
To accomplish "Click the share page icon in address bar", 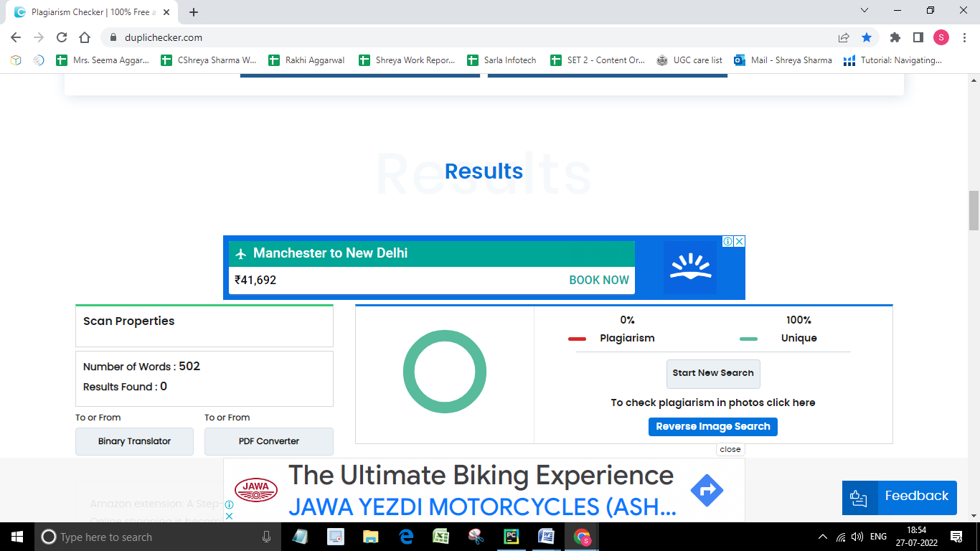I will (x=844, y=37).
